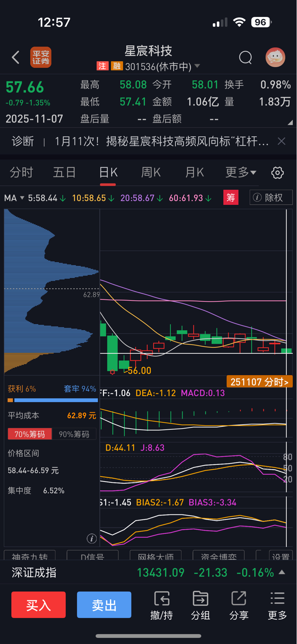Viewport: 297px width, 644px height.
Task: Tap the blue 卖出 sell button
Action: tap(104, 605)
